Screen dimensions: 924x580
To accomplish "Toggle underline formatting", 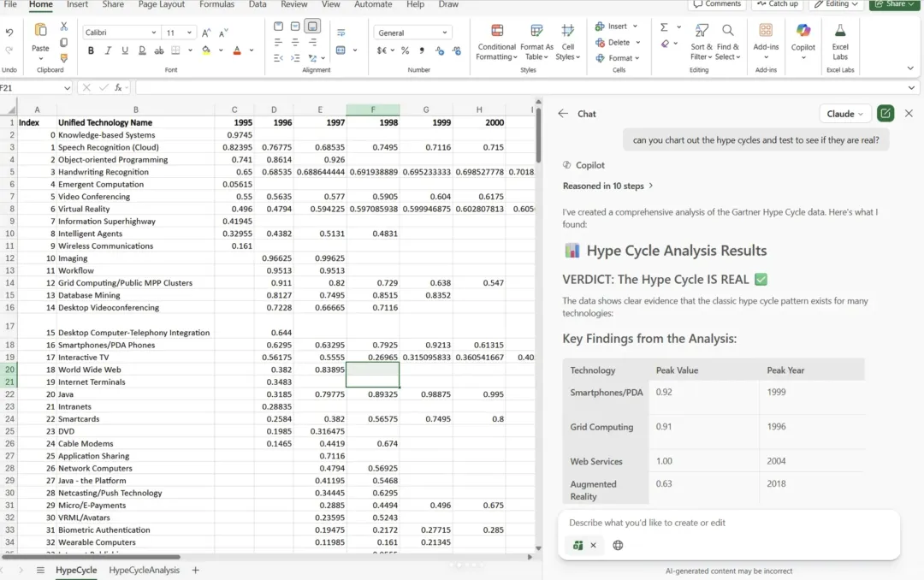I will pos(125,50).
